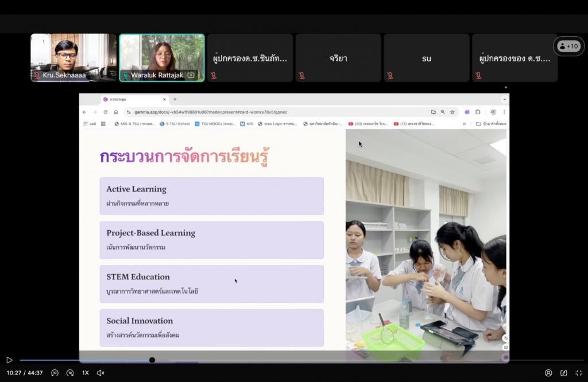Image resolution: width=588 pixels, height=382 pixels.
Task: Select Kru.Sekhaaaa participant video tile
Action: pyautogui.click(x=73, y=58)
